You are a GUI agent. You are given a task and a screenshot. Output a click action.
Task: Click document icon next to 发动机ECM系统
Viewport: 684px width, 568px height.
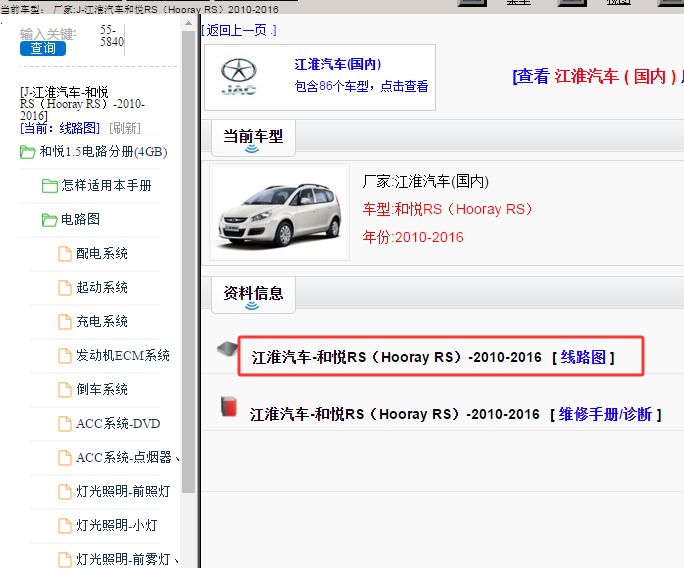click(65, 356)
